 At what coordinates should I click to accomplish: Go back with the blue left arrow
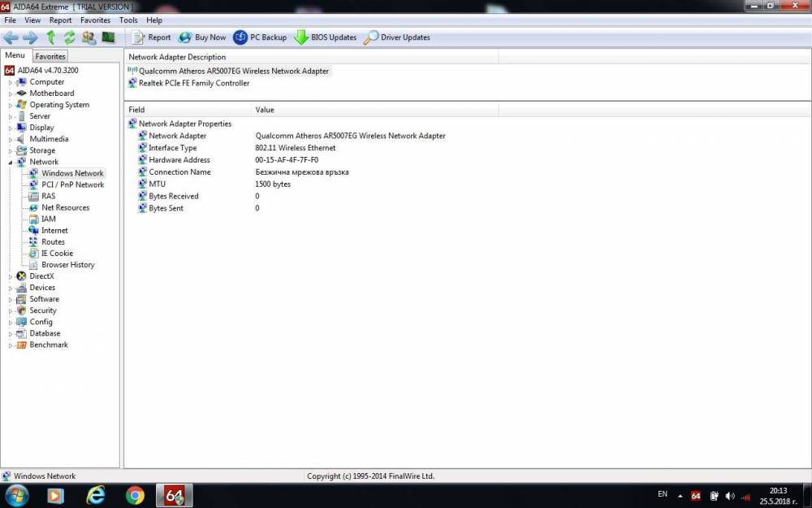(11, 37)
